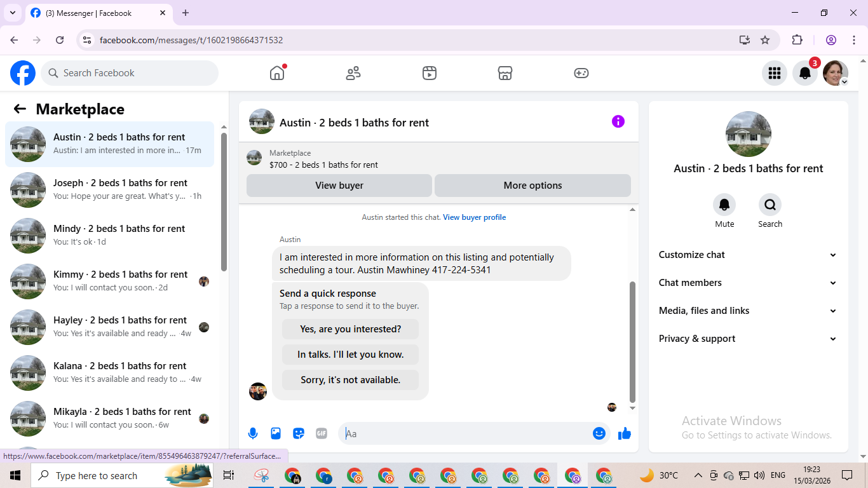868x488 pixels.
Task: Open the Kalana conversation in the list
Action: tap(110, 373)
